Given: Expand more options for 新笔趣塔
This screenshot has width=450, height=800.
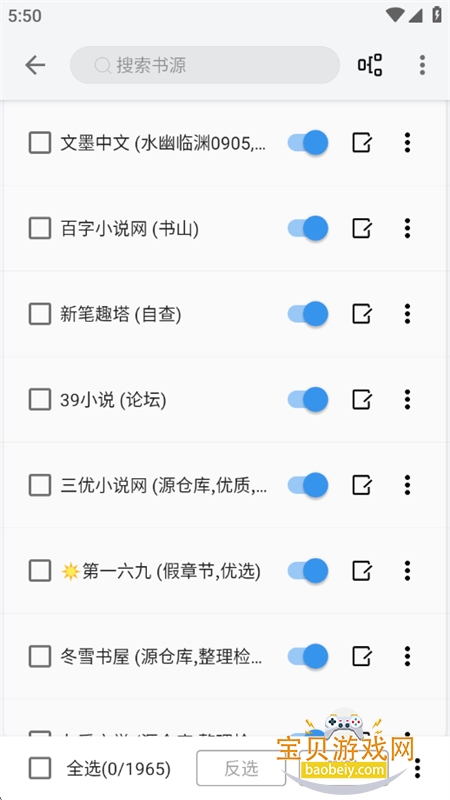Looking at the screenshot, I should pyautogui.click(x=407, y=314).
